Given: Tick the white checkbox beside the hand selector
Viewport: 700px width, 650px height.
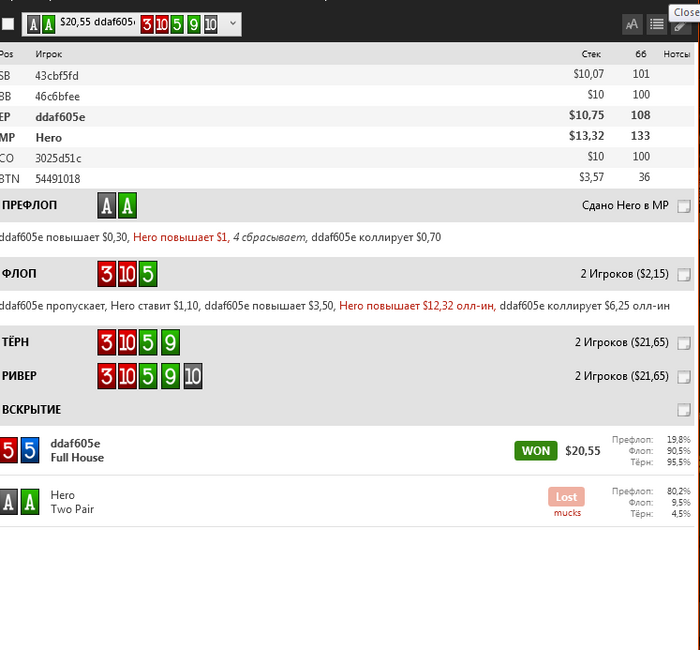Looking at the screenshot, I should (x=8, y=24).
